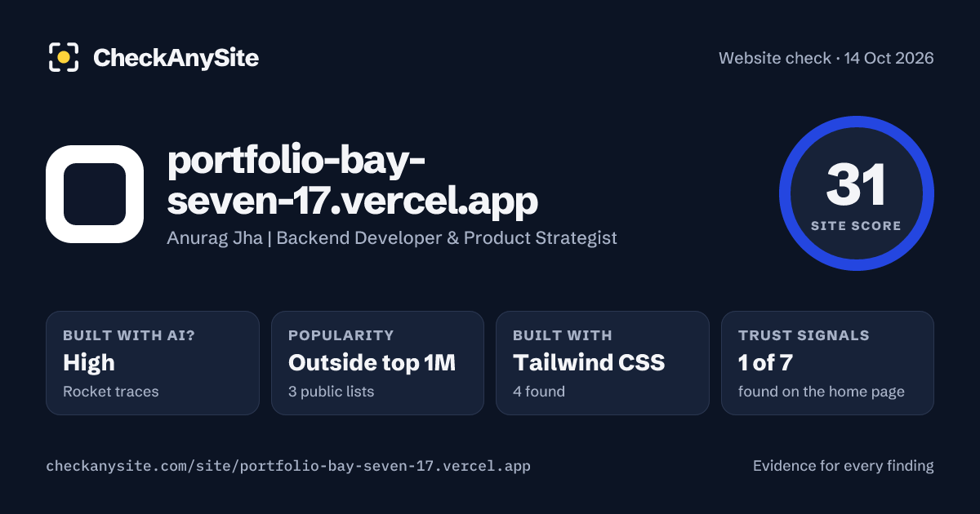Image resolution: width=980 pixels, height=514 pixels.
Task: Click the 'Website check · 14 Oct 2026' text
Action: 826,58
